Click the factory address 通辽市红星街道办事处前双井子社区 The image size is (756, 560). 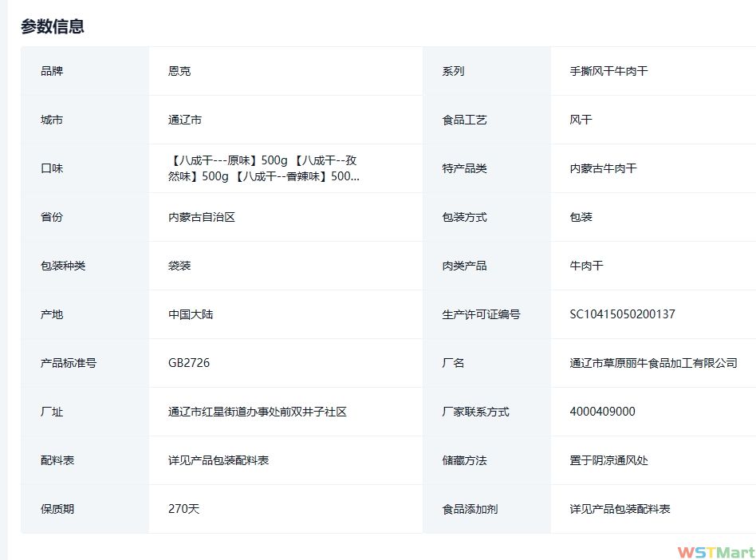click(258, 412)
